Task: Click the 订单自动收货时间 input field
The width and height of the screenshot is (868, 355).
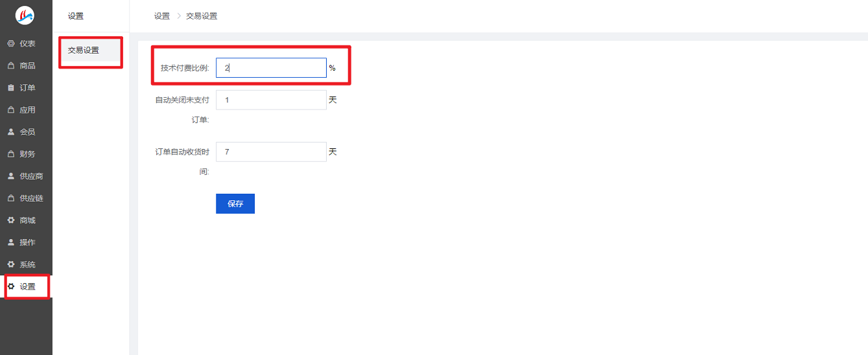Action: click(271, 152)
